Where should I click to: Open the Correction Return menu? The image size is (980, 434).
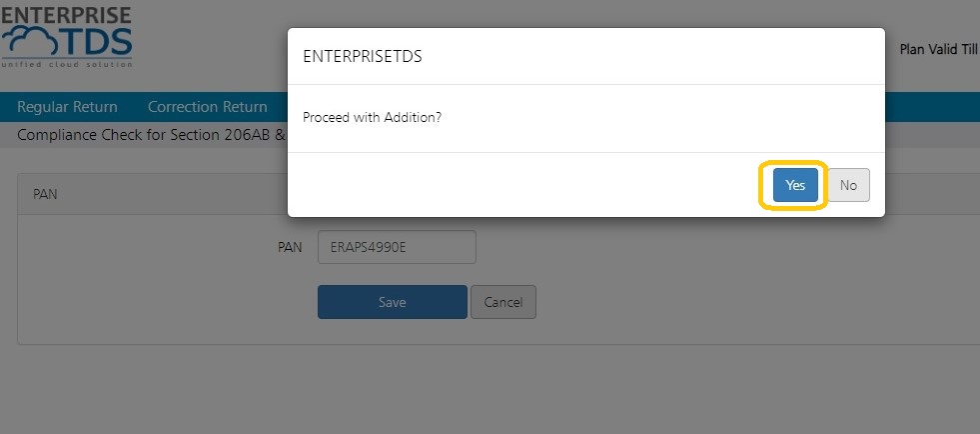point(208,107)
